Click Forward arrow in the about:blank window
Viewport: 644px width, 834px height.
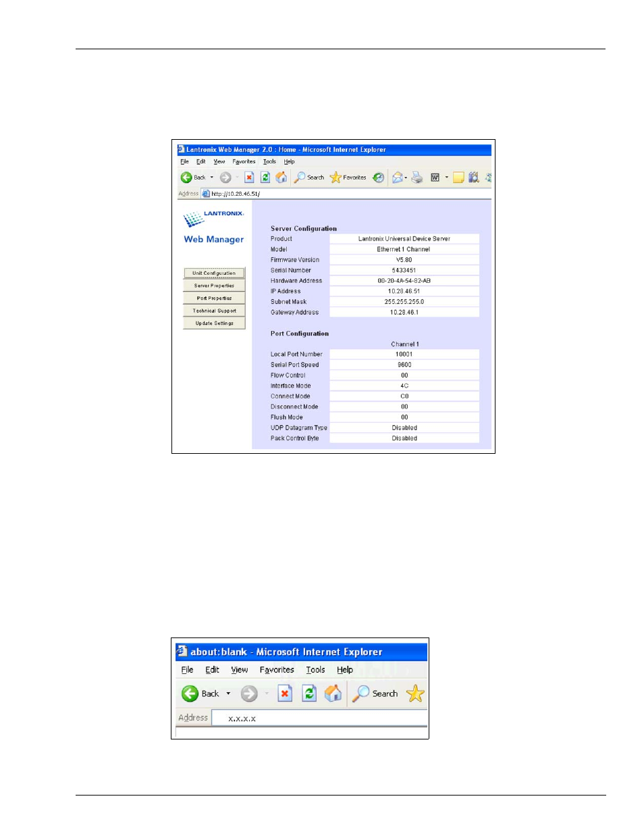pyautogui.click(x=249, y=694)
